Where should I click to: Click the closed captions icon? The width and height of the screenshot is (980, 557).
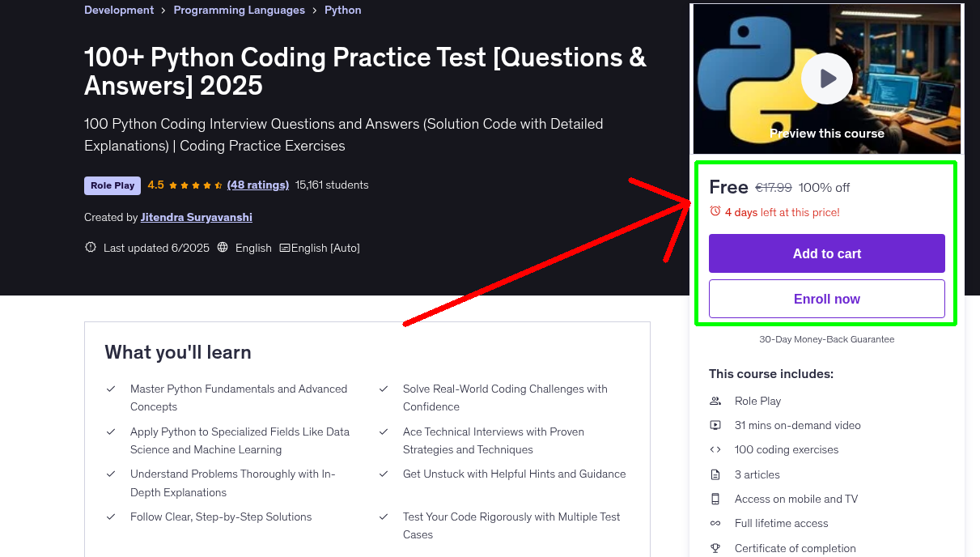pos(284,248)
